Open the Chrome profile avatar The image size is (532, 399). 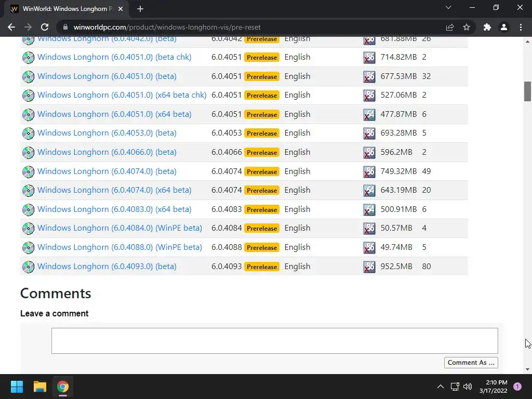click(x=504, y=27)
